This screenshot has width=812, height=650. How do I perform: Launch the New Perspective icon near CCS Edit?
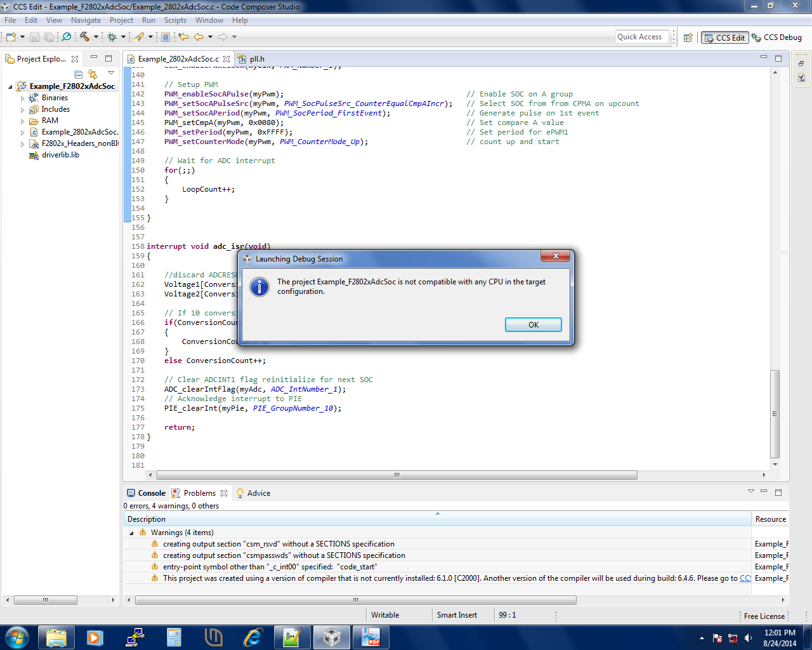click(688, 37)
